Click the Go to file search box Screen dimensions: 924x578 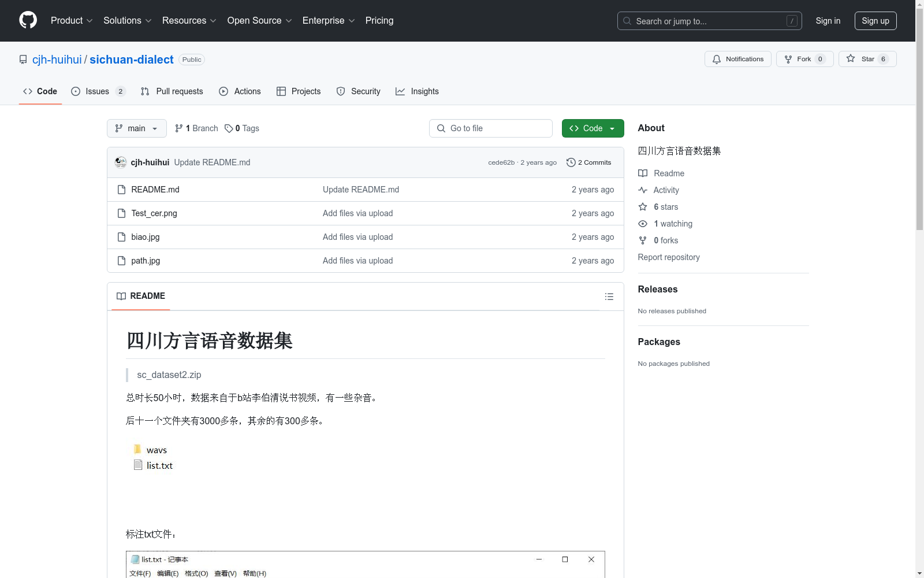pyautogui.click(x=491, y=128)
